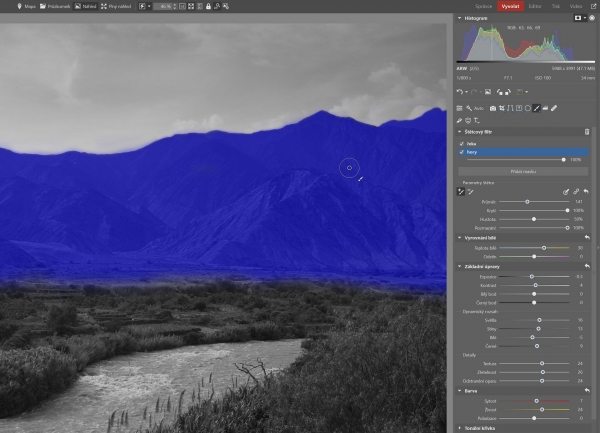The image size is (600, 433).
Task: Adjust the Teplota bílé slider
Action: pyautogui.click(x=534, y=248)
